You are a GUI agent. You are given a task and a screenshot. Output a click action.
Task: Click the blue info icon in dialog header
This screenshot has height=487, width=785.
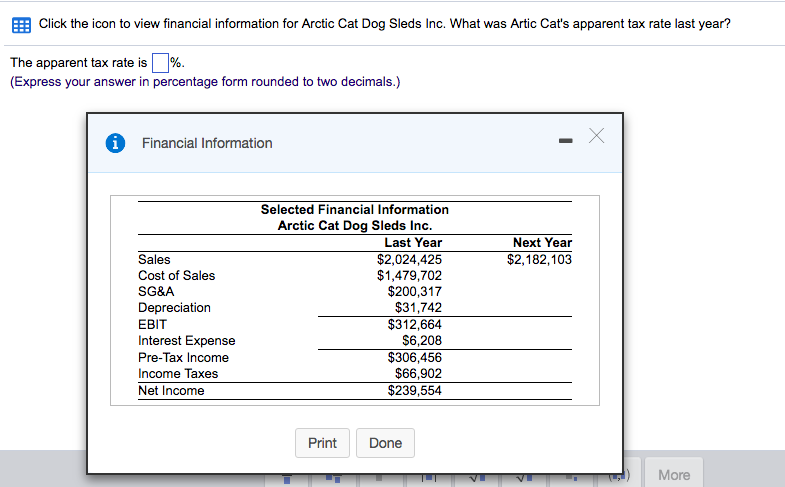[x=116, y=143]
